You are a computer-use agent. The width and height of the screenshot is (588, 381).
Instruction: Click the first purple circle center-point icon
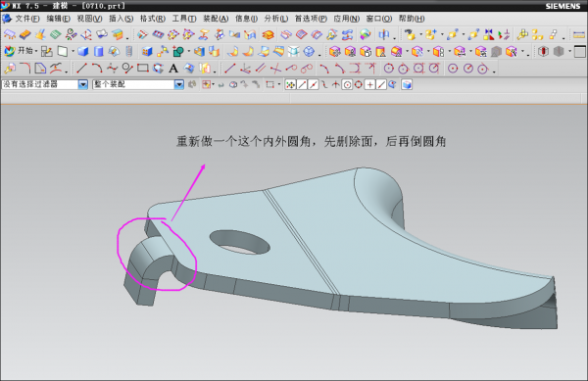(388, 69)
